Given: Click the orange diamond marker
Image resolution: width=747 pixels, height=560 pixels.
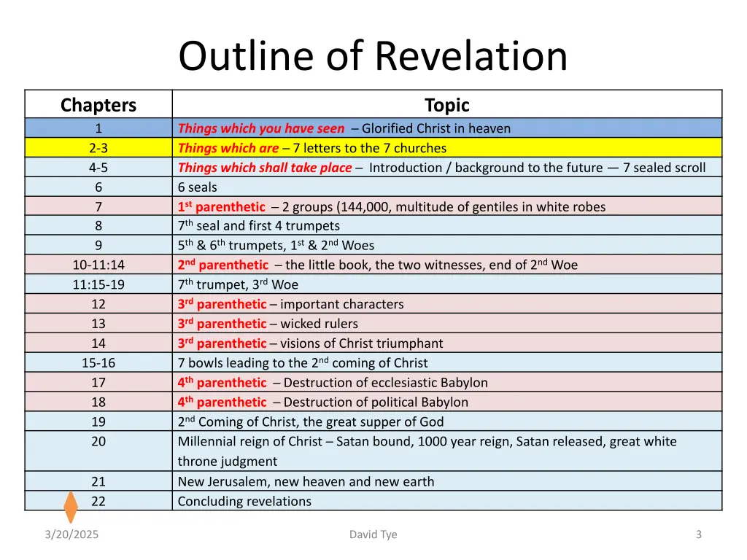Looking at the screenshot, I should [x=71, y=507].
